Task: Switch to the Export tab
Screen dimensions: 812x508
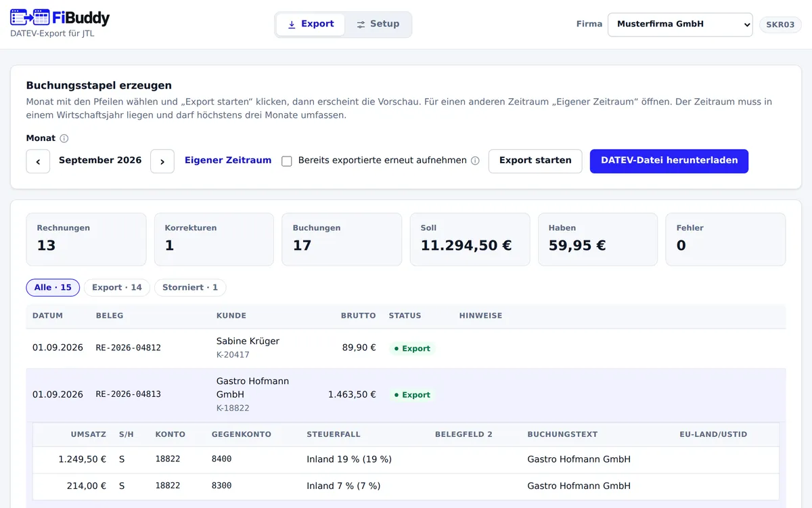Action: 311,24
